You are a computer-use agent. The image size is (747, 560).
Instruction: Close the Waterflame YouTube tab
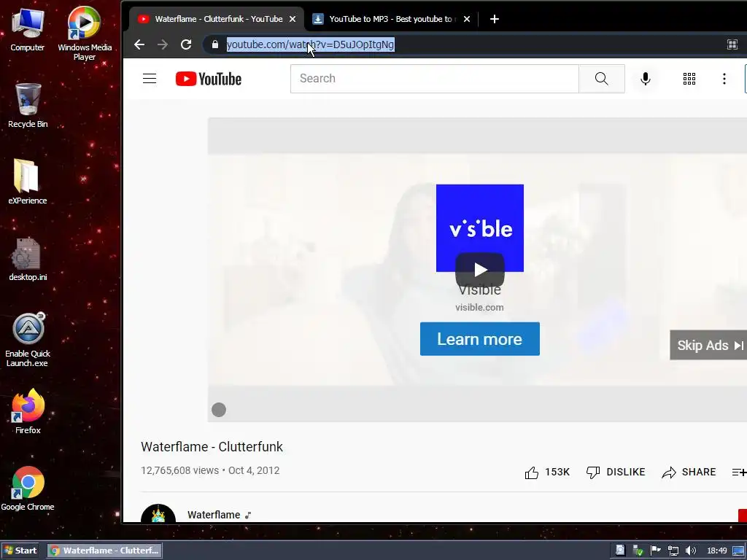[293, 19]
